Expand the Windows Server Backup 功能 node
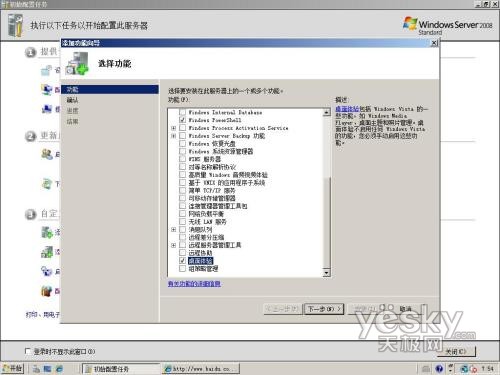This screenshot has height=375, width=500. pos(173,136)
